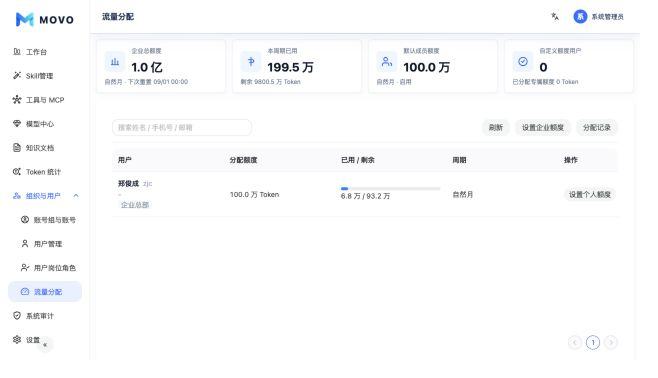Click the 流量分配 page title
This screenshot has height=378, width=658.
[x=118, y=16]
